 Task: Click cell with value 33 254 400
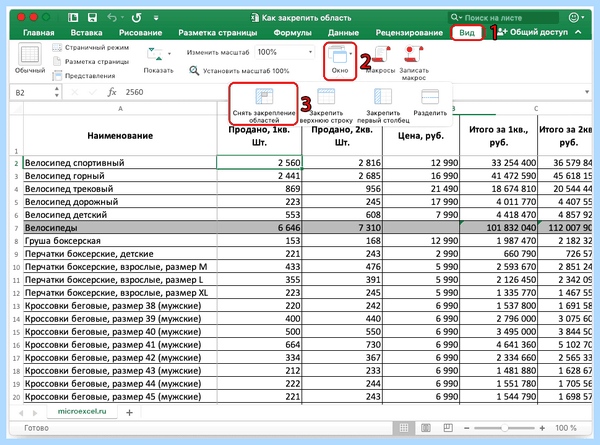(x=498, y=163)
